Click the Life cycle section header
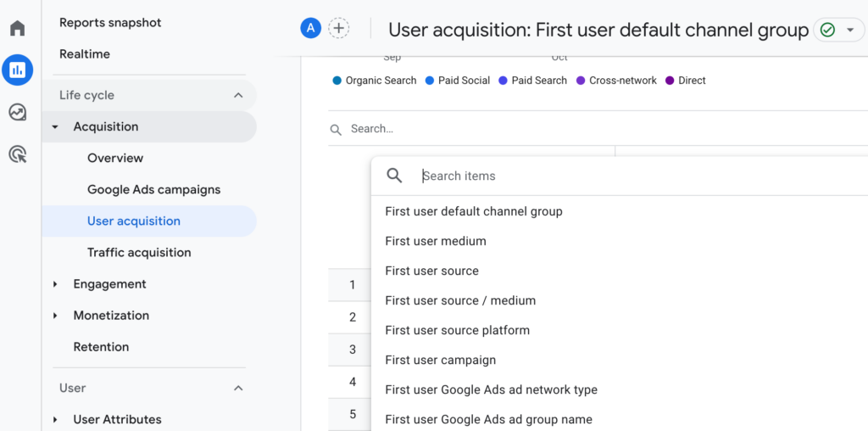This screenshot has width=868, height=431. (149, 95)
